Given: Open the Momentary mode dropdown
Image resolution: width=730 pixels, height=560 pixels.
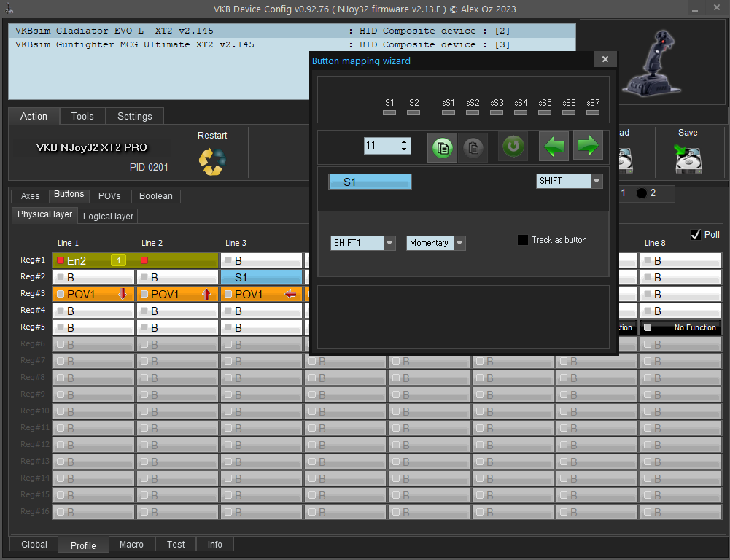Looking at the screenshot, I should 459,243.
